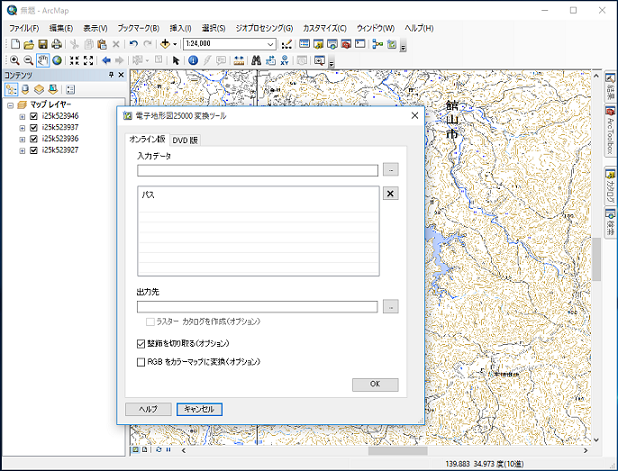618x471 pixels.
Task: Click OK in the conversion tool dialog
Action: point(375,384)
